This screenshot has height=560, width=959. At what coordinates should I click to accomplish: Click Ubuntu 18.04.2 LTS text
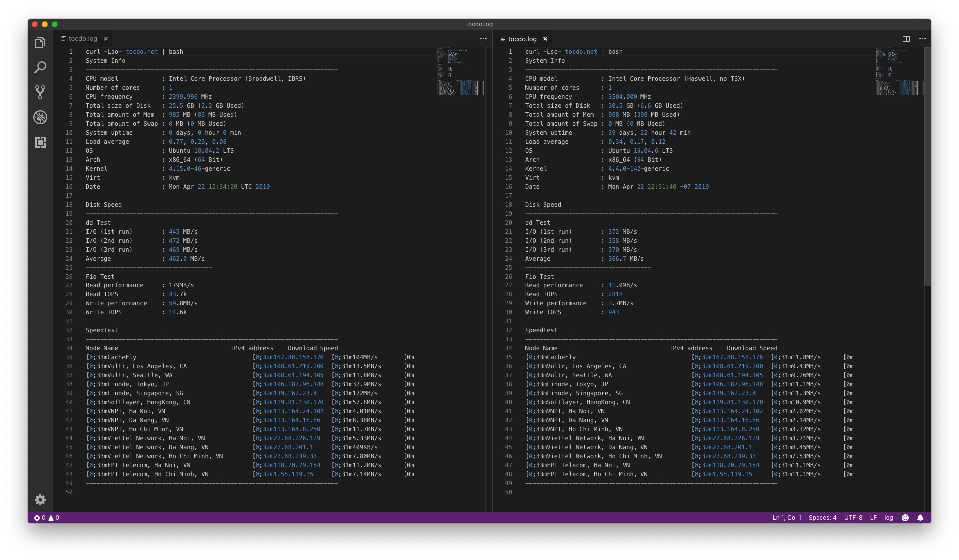point(201,151)
